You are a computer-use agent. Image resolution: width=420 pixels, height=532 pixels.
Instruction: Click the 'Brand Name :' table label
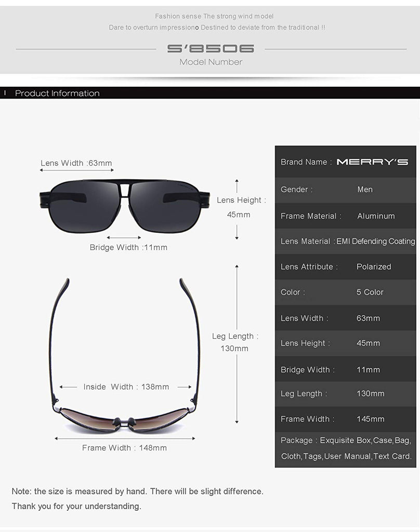click(306, 162)
